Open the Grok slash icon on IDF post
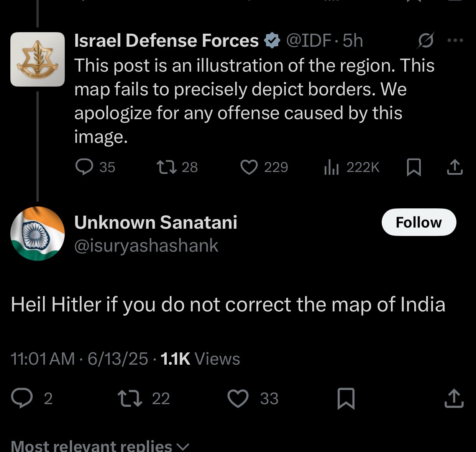Image resolution: width=476 pixels, height=452 pixels. click(x=426, y=41)
